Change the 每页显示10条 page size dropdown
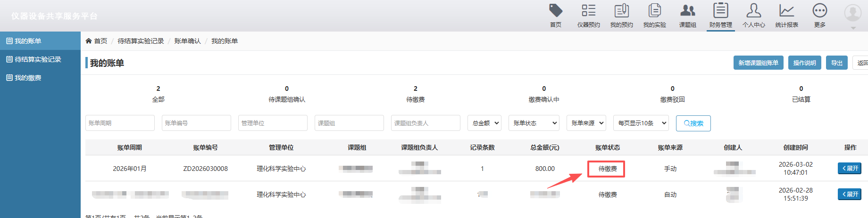The height and width of the screenshot is (218, 868). click(x=641, y=123)
